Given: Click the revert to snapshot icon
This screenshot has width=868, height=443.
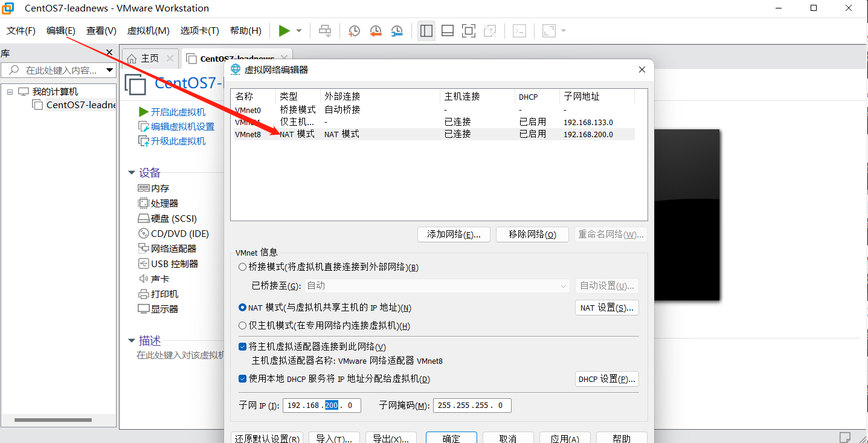Looking at the screenshot, I should click(375, 31).
